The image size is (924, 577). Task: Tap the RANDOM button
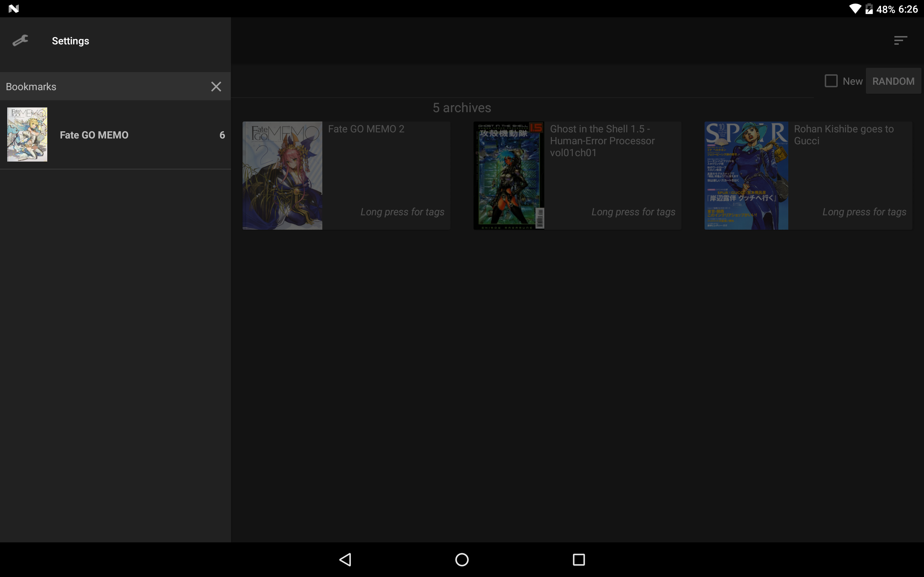pos(893,81)
